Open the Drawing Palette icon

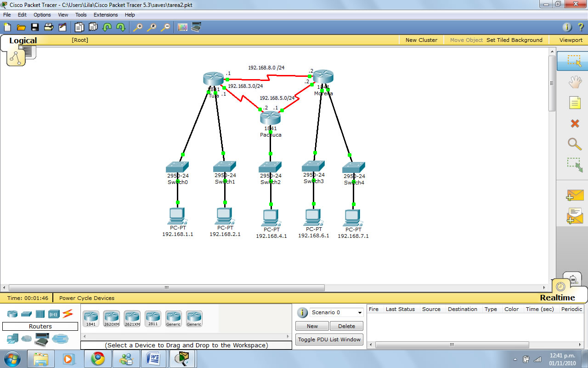click(182, 27)
